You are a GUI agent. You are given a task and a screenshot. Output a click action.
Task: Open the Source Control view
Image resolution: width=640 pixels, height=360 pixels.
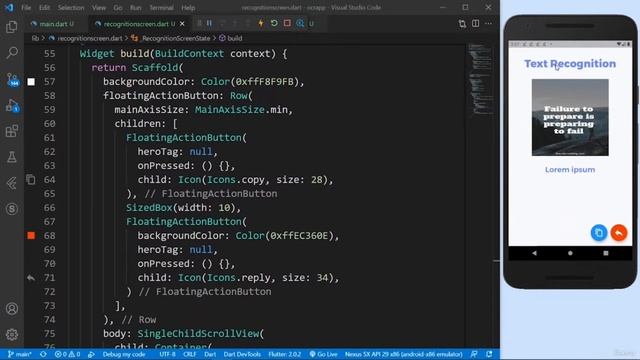12,79
